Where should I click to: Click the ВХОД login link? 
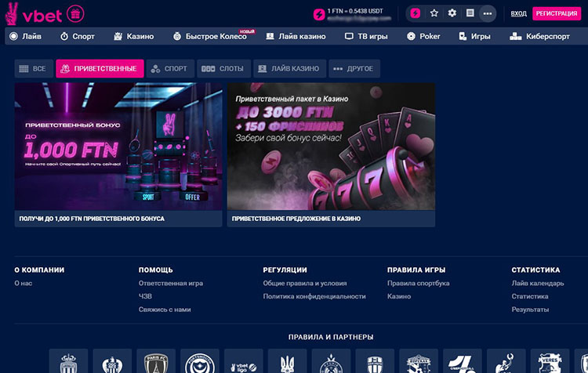[x=519, y=13]
